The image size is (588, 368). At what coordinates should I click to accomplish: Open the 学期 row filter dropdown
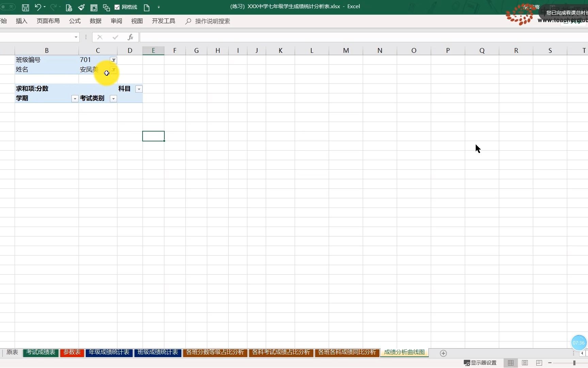[x=75, y=99]
